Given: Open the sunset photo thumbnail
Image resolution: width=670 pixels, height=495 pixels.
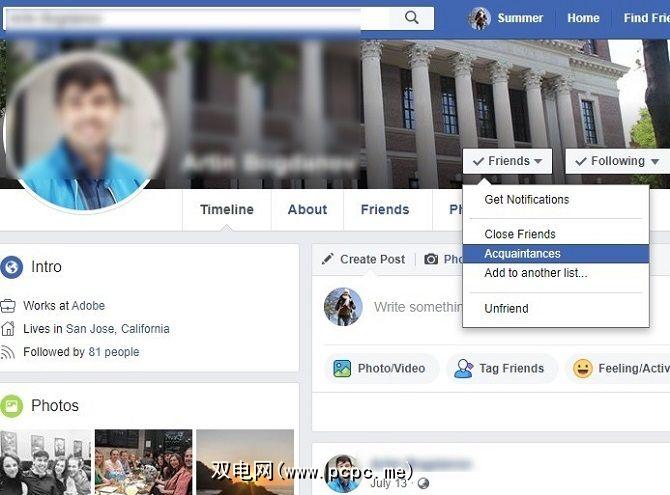Looking at the screenshot, I should pos(245,462).
